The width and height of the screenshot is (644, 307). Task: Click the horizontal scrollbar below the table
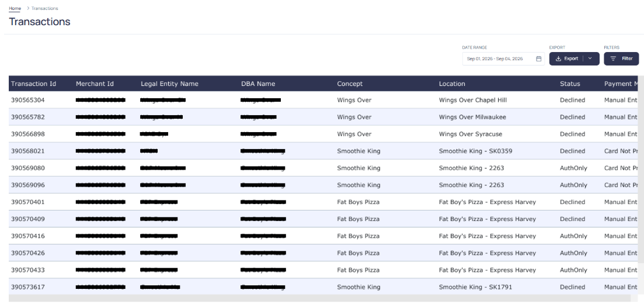(319, 298)
